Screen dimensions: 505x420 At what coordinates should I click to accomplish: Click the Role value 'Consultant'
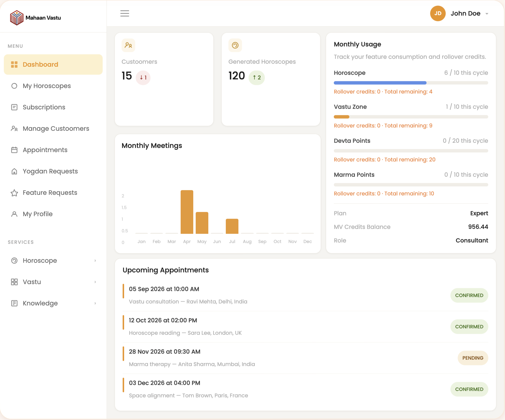[x=472, y=240]
